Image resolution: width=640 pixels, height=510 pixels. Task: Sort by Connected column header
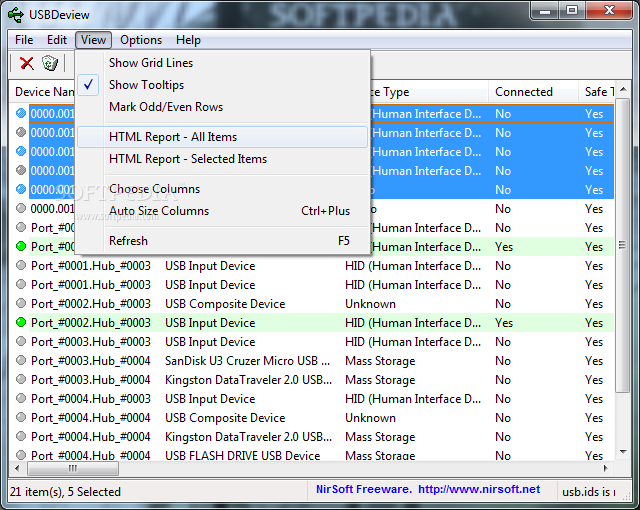[533, 92]
